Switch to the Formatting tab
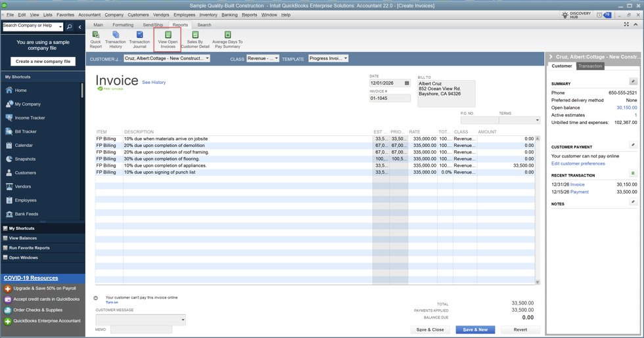The width and height of the screenshot is (644, 338). pos(123,25)
